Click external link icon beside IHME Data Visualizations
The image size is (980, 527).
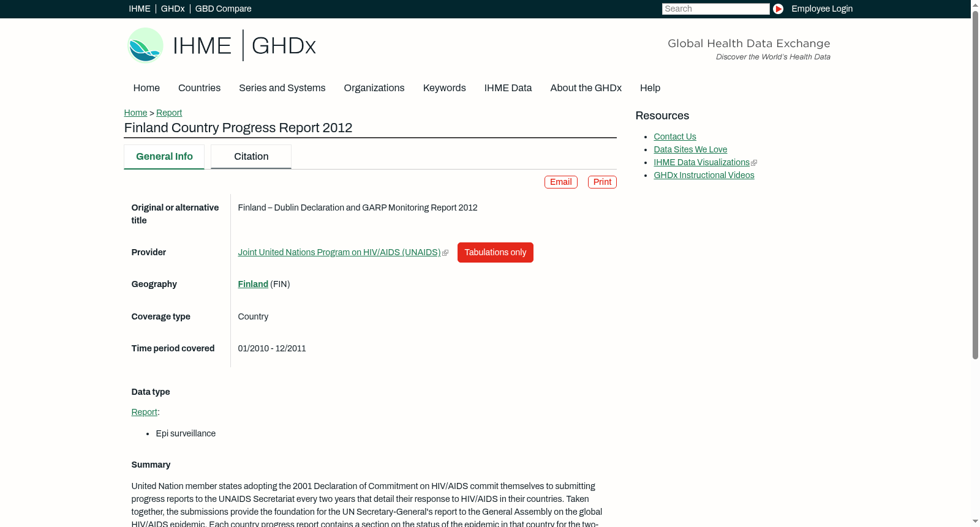[754, 163]
